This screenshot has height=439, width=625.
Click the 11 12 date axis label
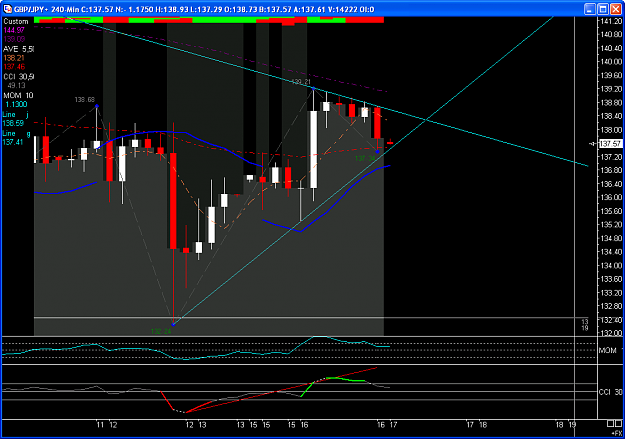[107, 425]
